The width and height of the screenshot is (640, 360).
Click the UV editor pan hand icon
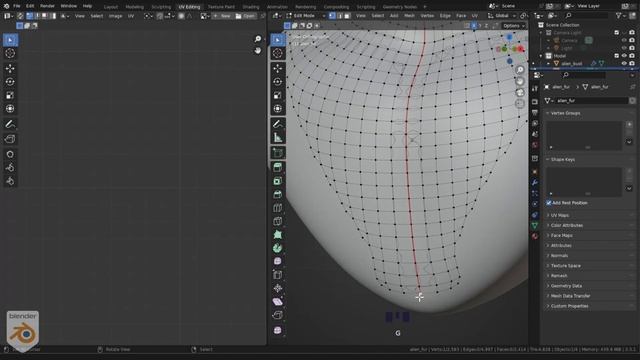point(258,50)
